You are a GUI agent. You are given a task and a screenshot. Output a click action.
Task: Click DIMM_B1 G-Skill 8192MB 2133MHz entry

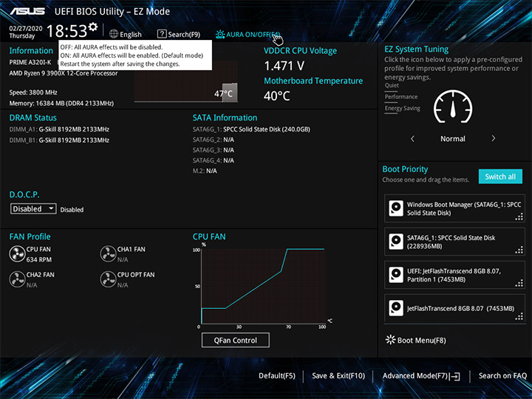tap(59, 140)
